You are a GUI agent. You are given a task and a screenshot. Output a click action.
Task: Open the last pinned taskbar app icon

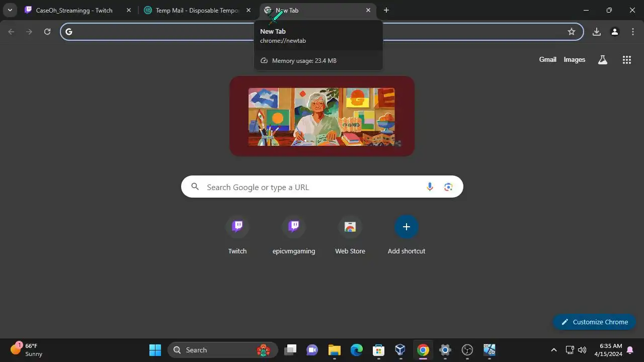490,350
